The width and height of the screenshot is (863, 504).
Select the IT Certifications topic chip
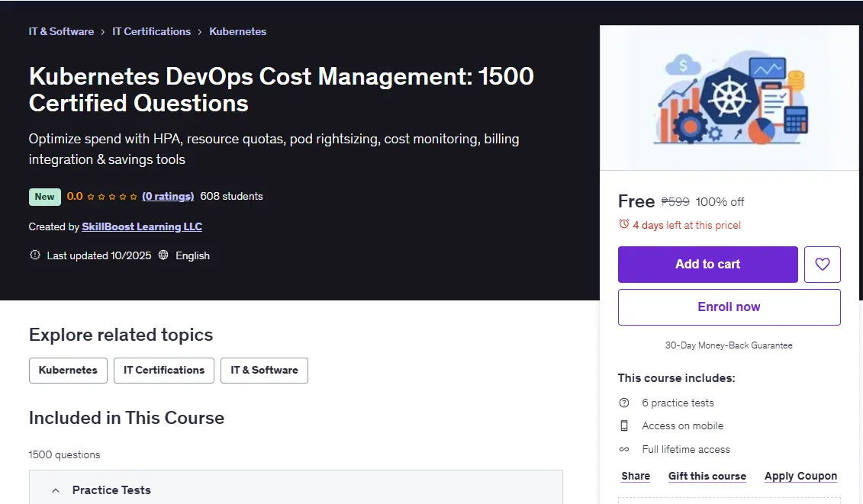coord(164,371)
